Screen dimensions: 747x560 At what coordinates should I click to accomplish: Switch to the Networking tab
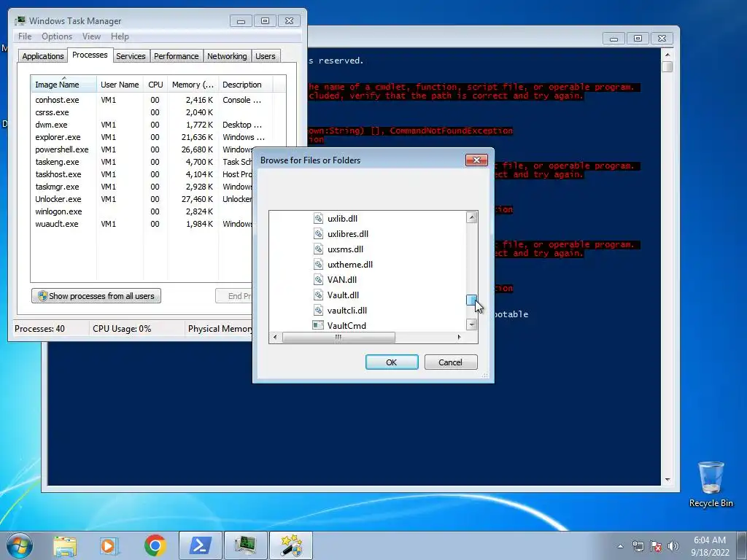[228, 56]
